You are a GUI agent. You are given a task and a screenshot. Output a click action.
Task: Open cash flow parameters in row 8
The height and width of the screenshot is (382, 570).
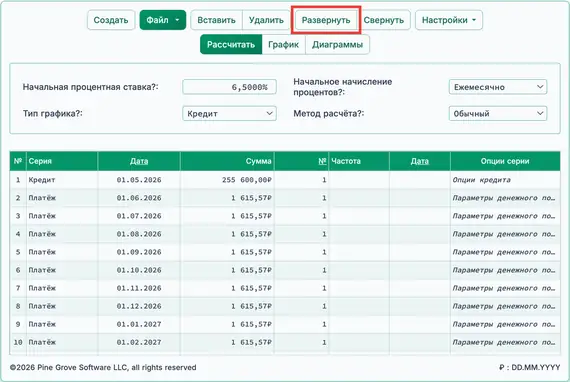click(505, 306)
